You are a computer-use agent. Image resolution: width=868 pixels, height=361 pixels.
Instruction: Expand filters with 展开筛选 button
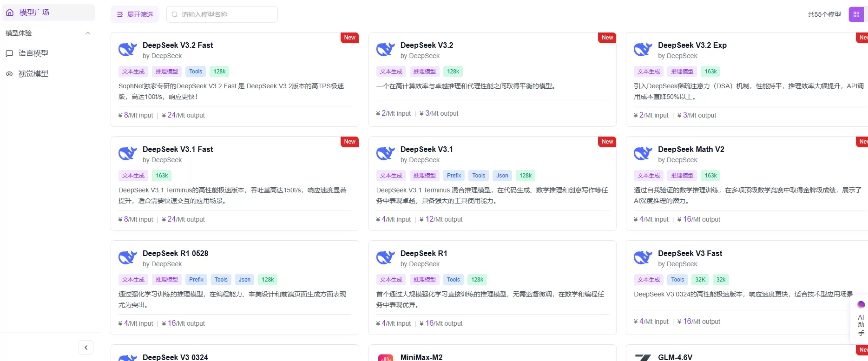(135, 14)
